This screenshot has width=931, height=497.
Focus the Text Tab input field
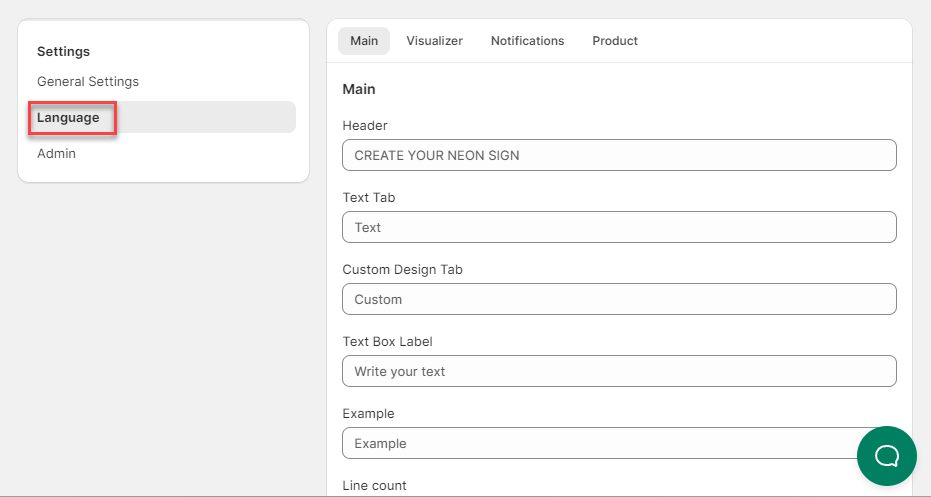pos(619,227)
